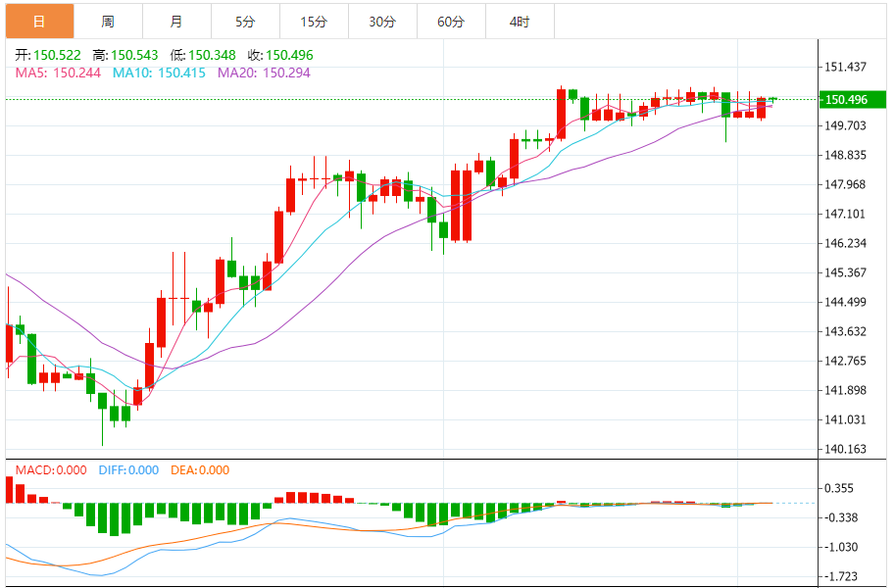The image size is (895, 588).
Task: Click the current price label 150.496
Action: tap(852, 99)
